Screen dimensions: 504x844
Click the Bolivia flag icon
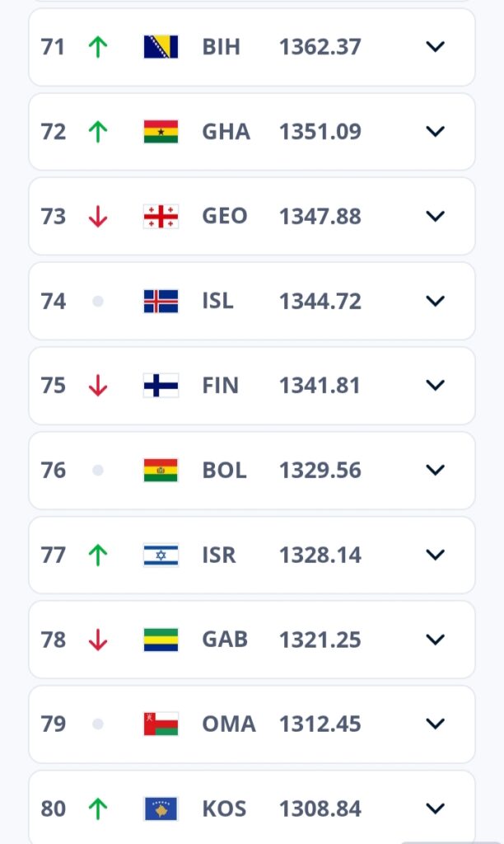pos(161,471)
